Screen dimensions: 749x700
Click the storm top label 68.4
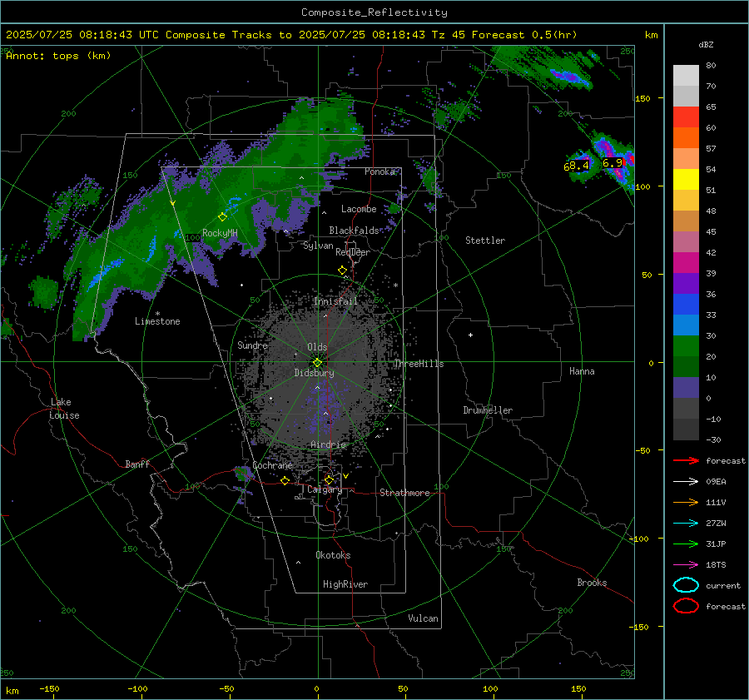[576, 166]
